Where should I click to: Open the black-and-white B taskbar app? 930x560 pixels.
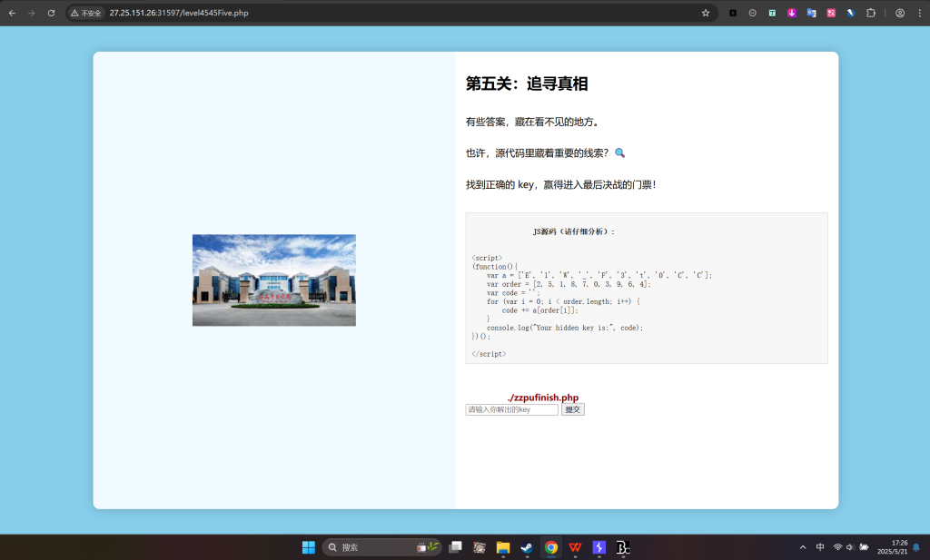coord(623,547)
